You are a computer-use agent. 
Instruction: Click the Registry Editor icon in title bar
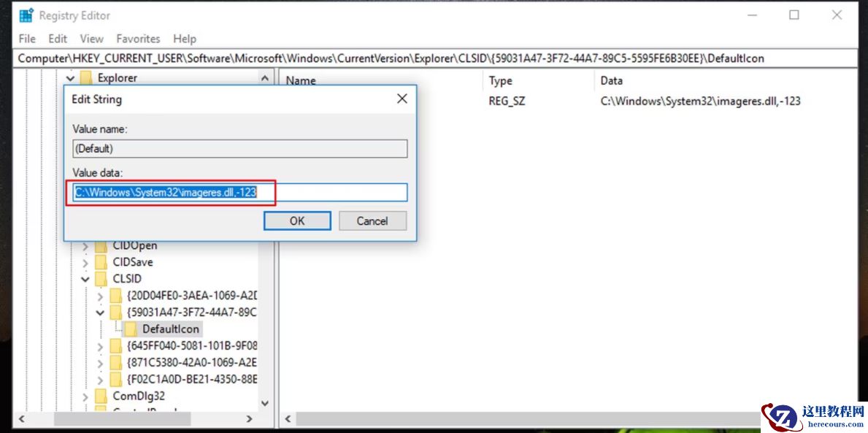26,14
